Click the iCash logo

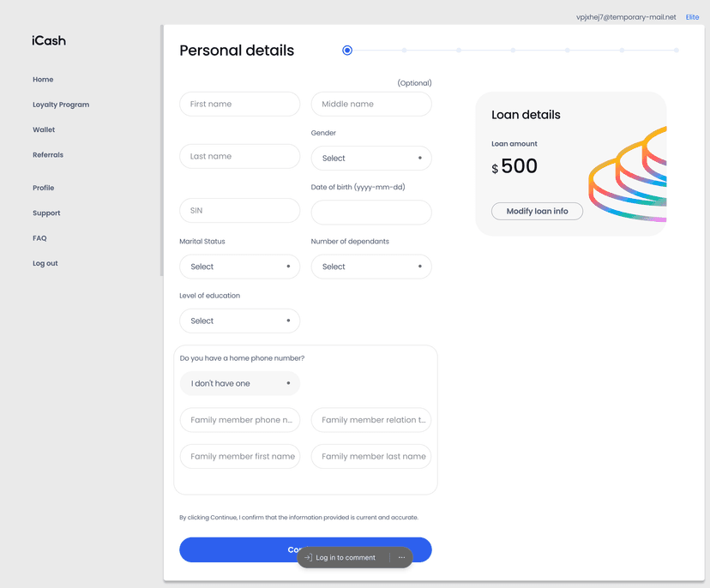[x=49, y=41]
